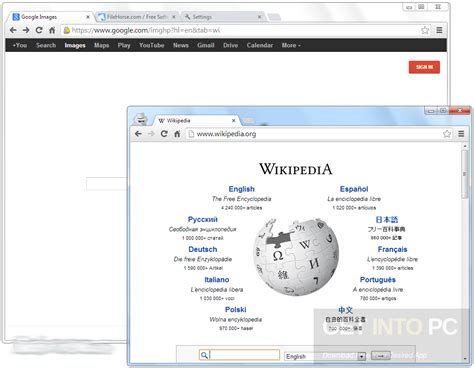The height and width of the screenshot is (368, 474).
Task: Click Images in Google black bar
Action: (x=75, y=45)
